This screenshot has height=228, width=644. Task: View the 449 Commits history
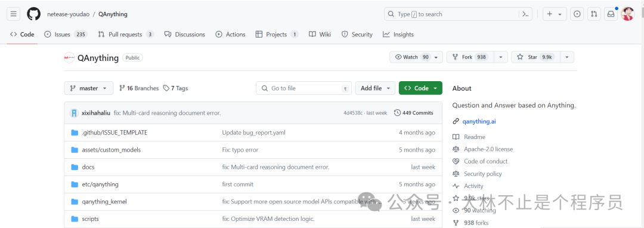click(x=414, y=113)
